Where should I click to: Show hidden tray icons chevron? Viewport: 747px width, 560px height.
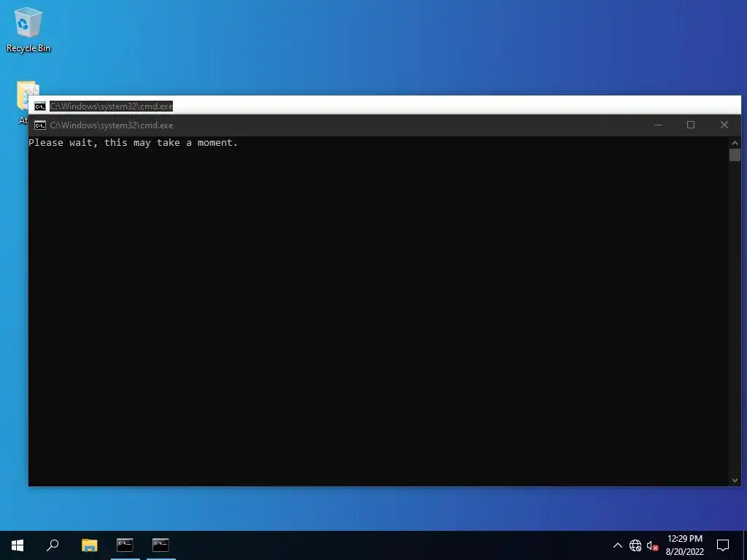pos(617,545)
